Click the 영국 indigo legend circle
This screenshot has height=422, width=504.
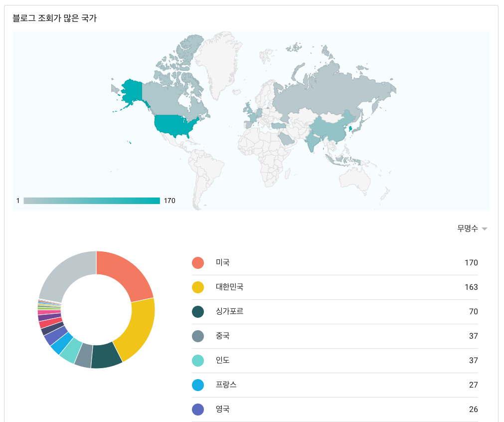point(198,410)
